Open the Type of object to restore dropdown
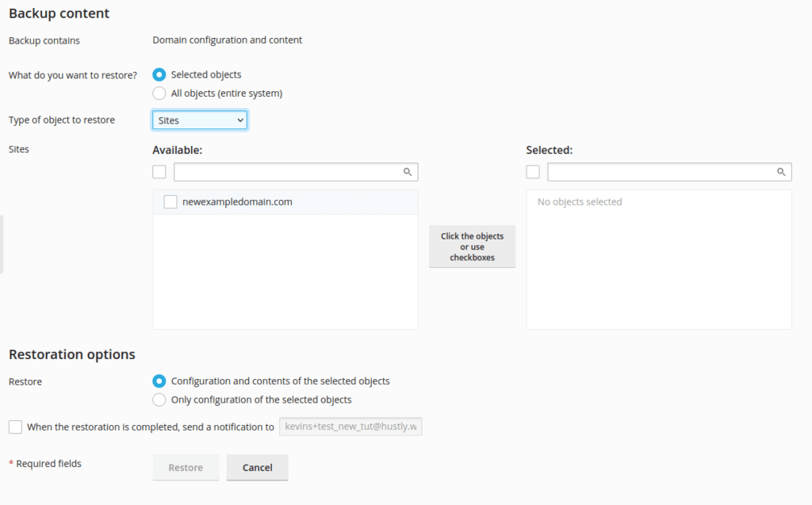Image resolution: width=812 pixels, height=505 pixels. [199, 119]
